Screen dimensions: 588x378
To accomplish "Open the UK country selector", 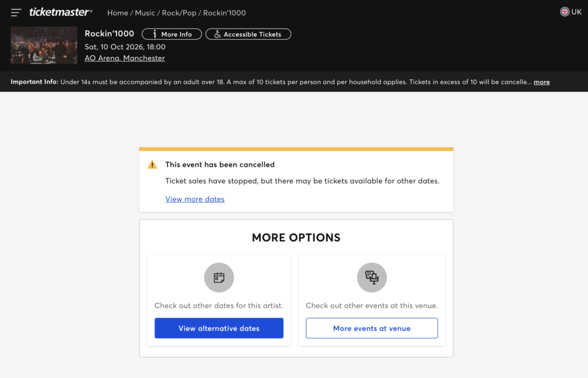I will pos(571,12).
